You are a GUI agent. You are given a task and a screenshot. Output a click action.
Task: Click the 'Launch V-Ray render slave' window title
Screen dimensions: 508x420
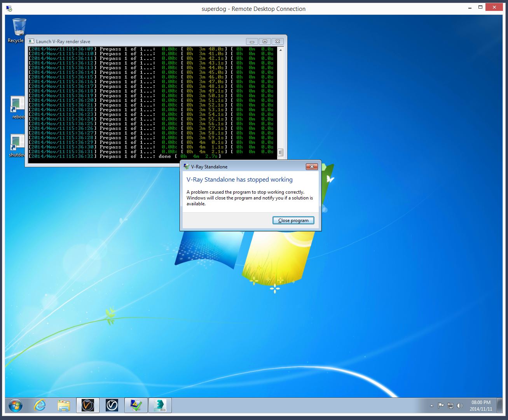(63, 41)
